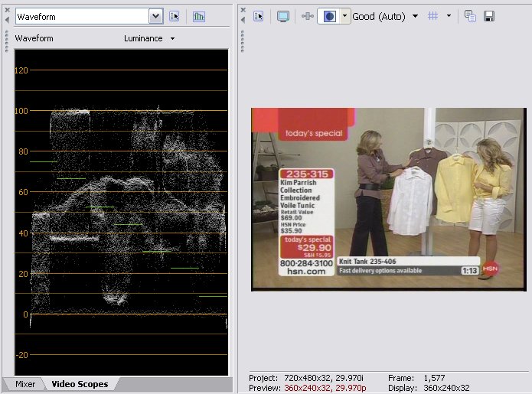Toggle the Split Screen View button
Screen dimensions: 532x394
(x=328, y=16)
